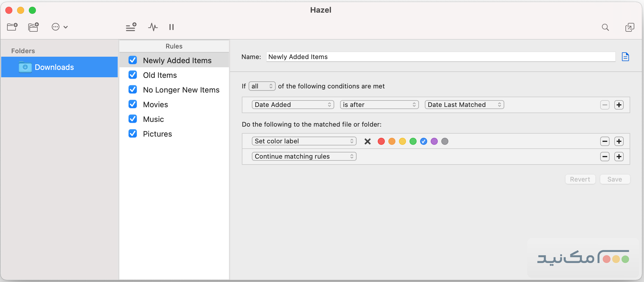This screenshot has height=282, width=644.
Task: Click the Revert button
Action: tap(580, 179)
